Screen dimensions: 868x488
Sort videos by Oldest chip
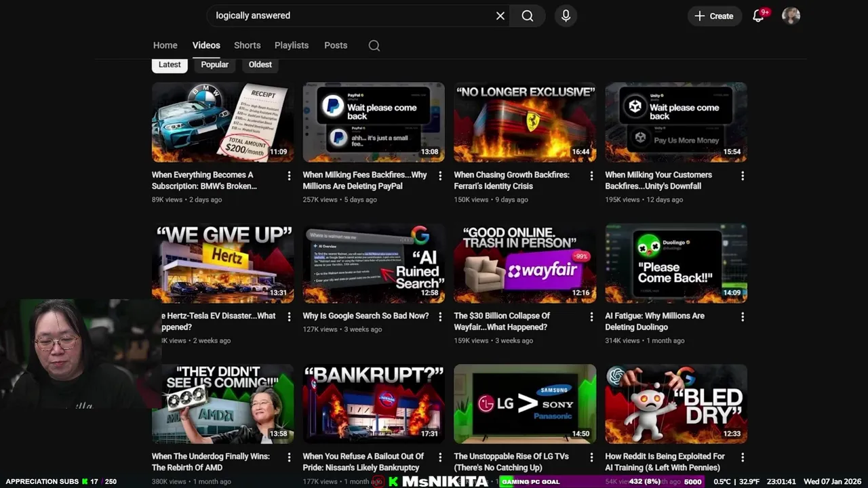(260, 64)
